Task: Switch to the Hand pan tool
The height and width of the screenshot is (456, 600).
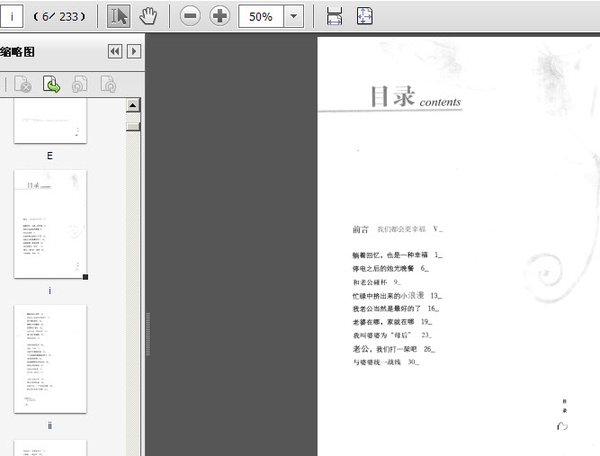Action: [x=147, y=16]
